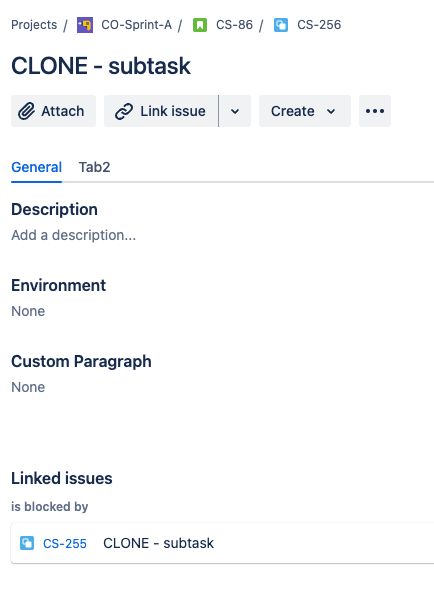Click the green story icon beside CS-86
Viewport: 434px width, 593px height.
200,25
